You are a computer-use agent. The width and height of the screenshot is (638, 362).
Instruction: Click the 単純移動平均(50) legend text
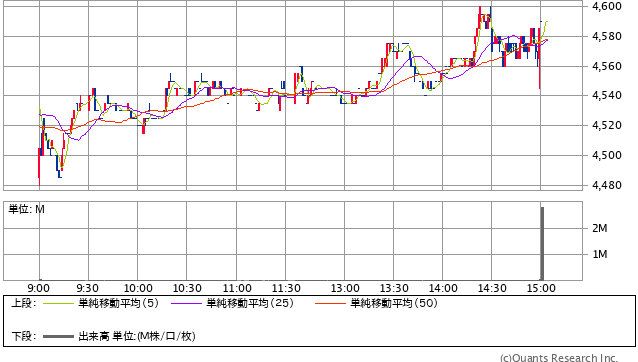(x=394, y=303)
